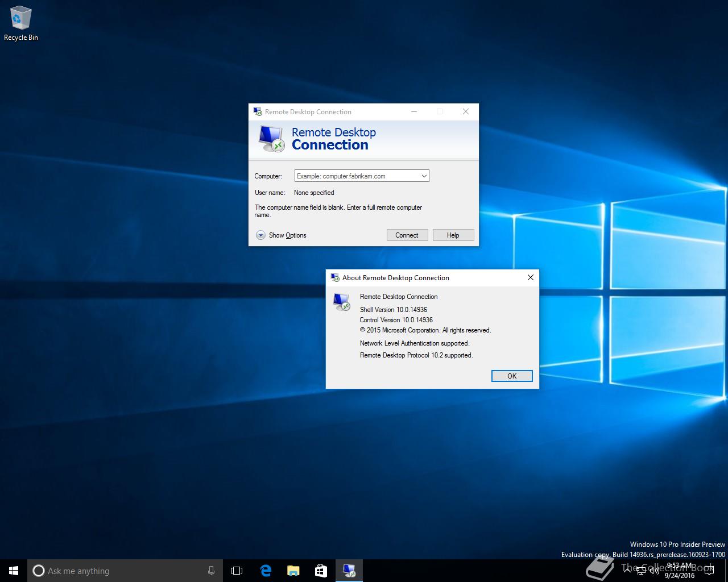The height and width of the screenshot is (582, 728).
Task: Click the Shell Version 10.0.14936 text
Action: pyautogui.click(x=394, y=310)
